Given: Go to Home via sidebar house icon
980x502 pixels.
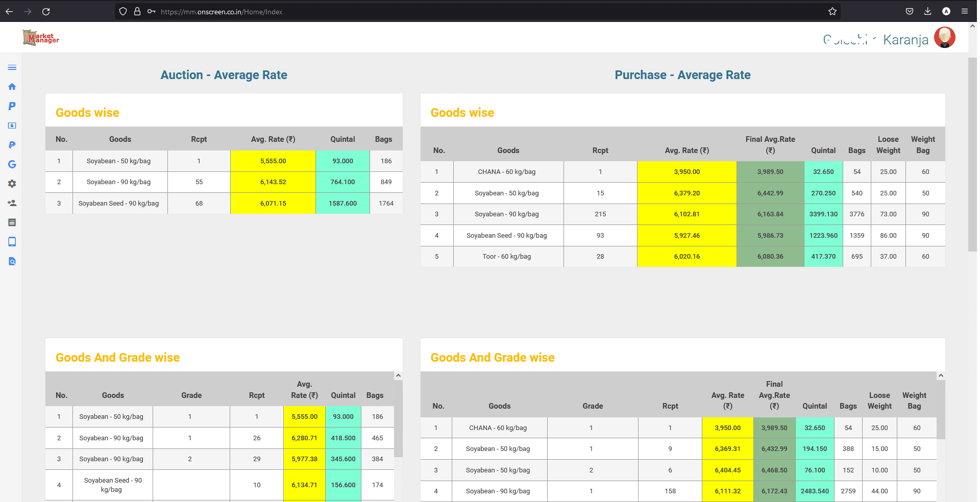Looking at the screenshot, I should click(x=12, y=87).
